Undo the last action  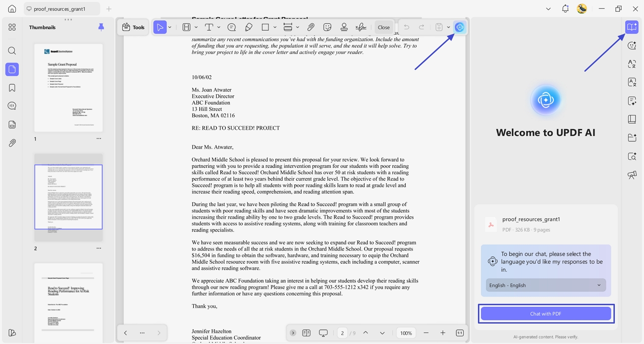pos(406,27)
